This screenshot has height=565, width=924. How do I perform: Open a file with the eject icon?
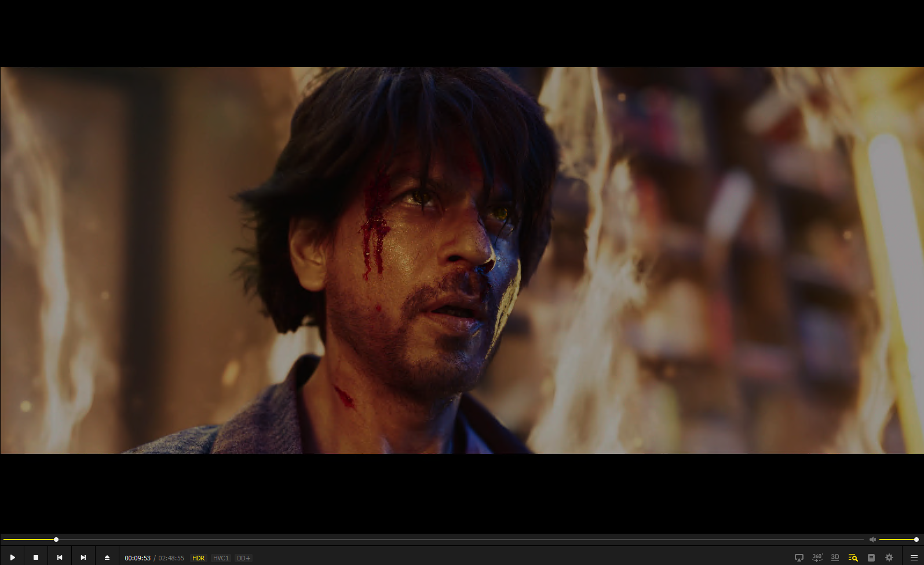pos(107,557)
